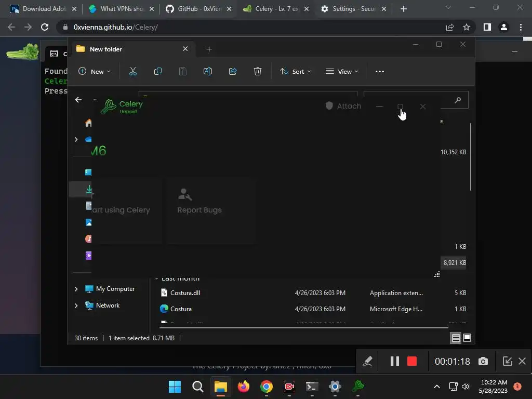This screenshot has height=399, width=532.
Task: Click the Paste clipboard icon in Explorer toolbar
Action: point(182,71)
